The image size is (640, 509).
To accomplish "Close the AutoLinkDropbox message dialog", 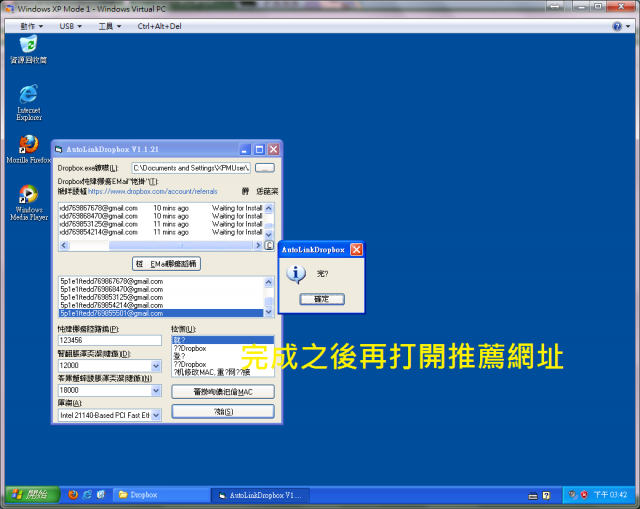I will tap(356, 249).
